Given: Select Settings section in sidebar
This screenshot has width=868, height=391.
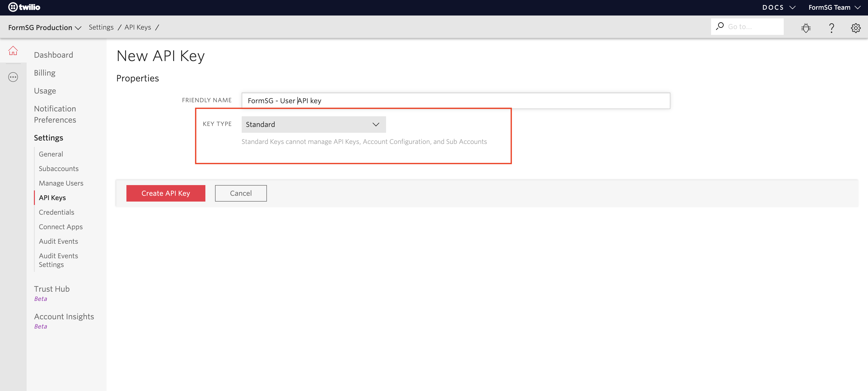Looking at the screenshot, I should [48, 138].
